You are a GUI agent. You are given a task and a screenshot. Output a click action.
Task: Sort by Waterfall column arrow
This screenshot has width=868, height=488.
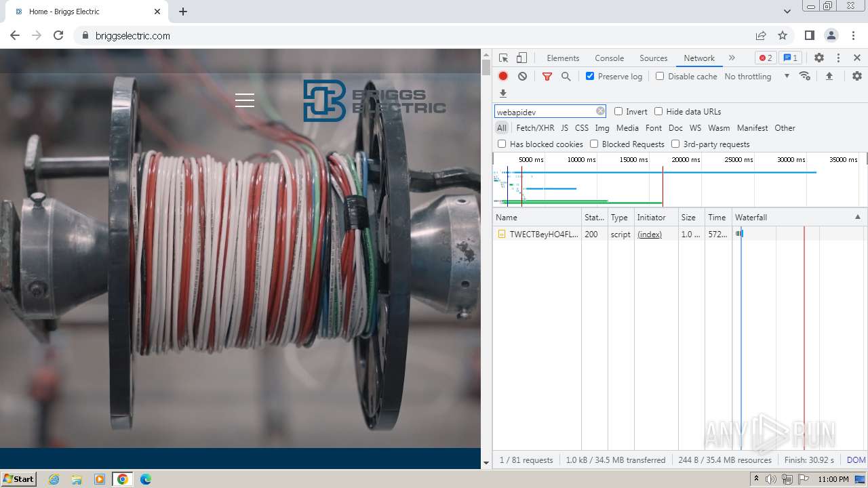pyautogui.click(x=857, y=217)
